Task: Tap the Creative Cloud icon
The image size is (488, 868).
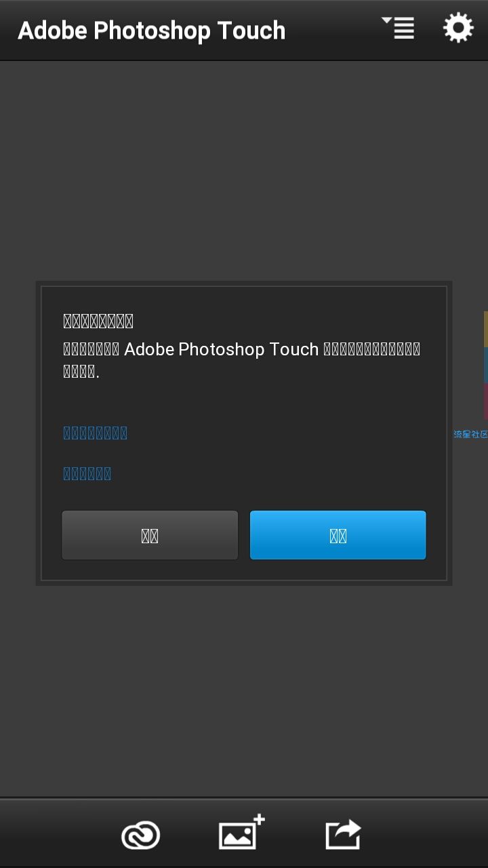Action: 140,835
